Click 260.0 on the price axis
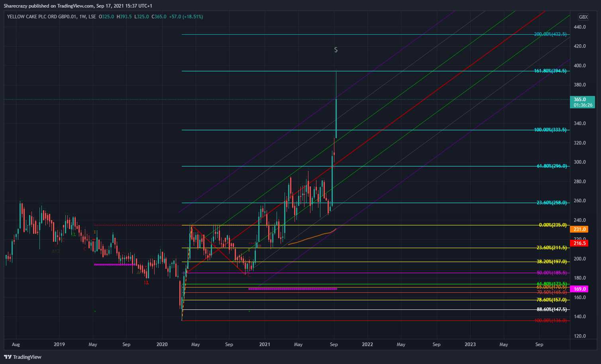601x364 pixels. click(x=579, y=201)
